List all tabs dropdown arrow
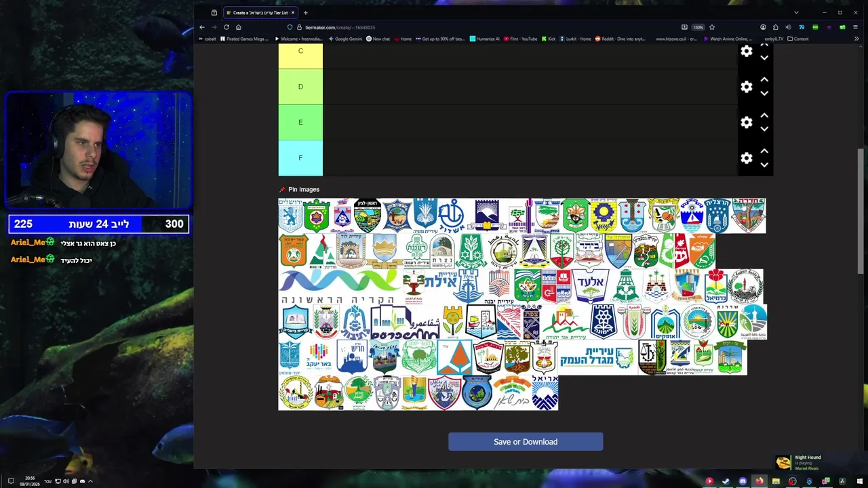The image size is (868, 488). point(796,12)
